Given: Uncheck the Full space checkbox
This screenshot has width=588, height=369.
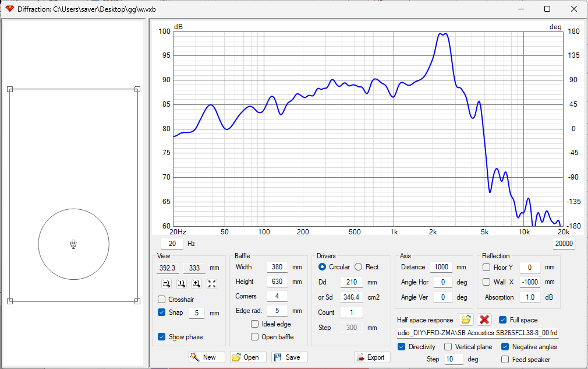Looking at the screenshot, I should tap(503, 320).
